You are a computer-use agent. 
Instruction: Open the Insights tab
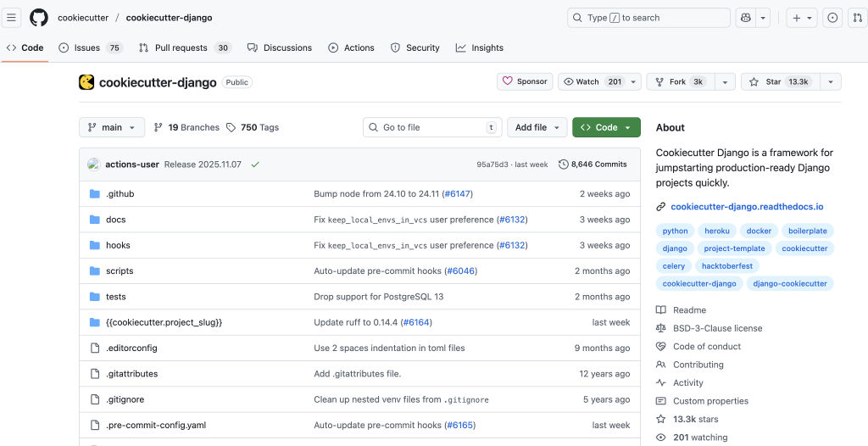480,47
